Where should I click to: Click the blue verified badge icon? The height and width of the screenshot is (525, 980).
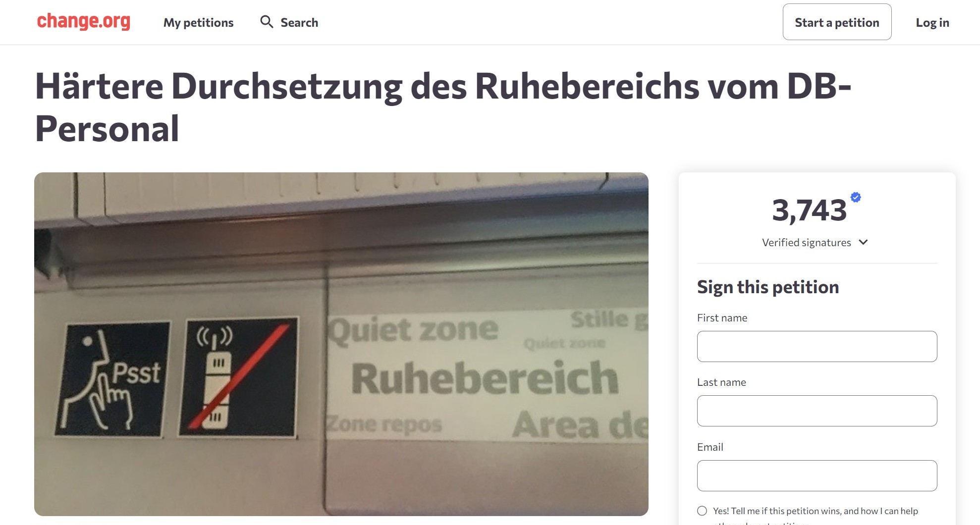[x=856, y=197]
